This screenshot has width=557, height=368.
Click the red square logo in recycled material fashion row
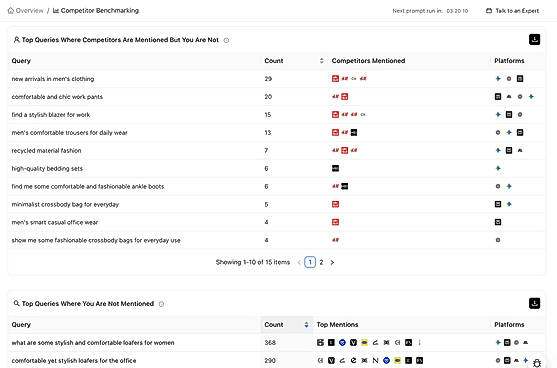tap(345, 150)
